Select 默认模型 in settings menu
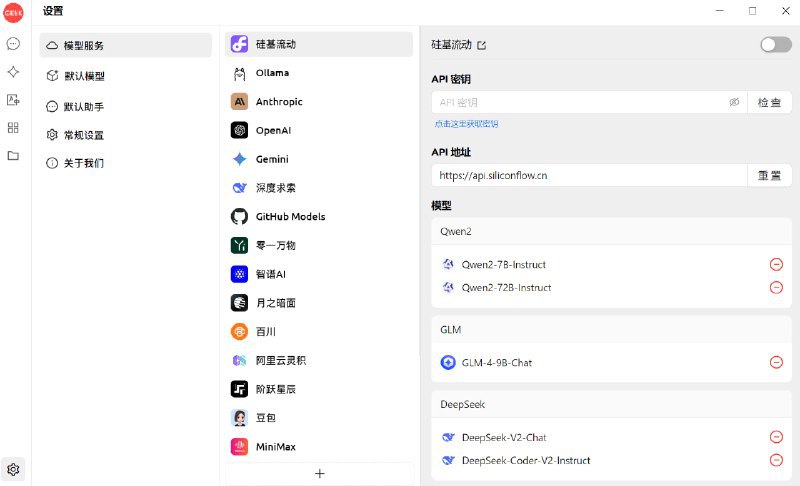This screenshot has width=800, height=486. pos(84,76)
